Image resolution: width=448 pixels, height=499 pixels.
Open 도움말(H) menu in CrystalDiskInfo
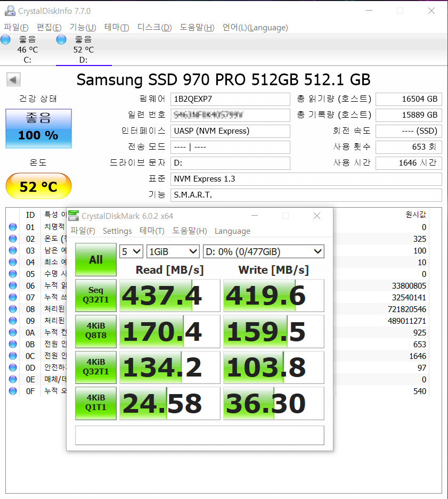pyautogui.click(x=197, y=28)
